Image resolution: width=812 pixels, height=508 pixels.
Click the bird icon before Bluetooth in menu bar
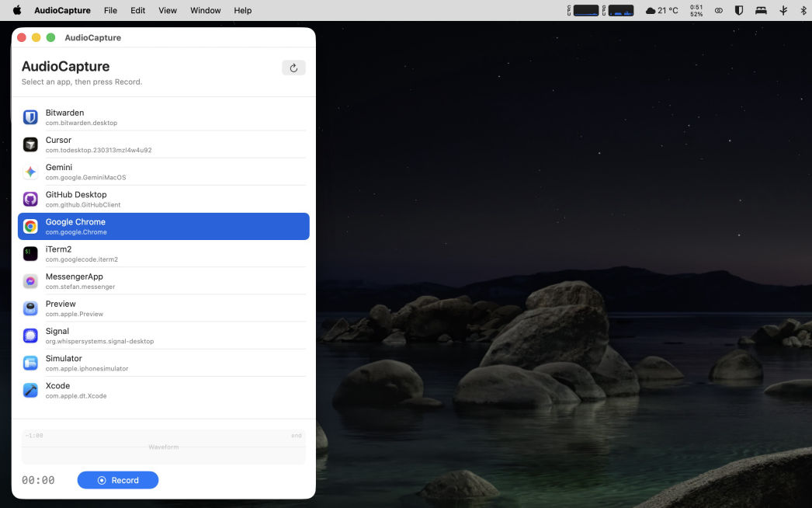point(783,10)
